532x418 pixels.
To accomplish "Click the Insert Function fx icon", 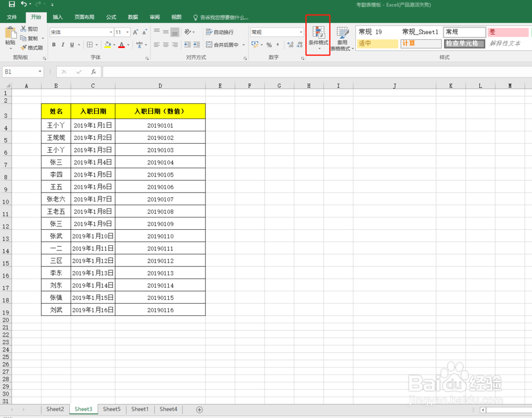I will (93, 72).
